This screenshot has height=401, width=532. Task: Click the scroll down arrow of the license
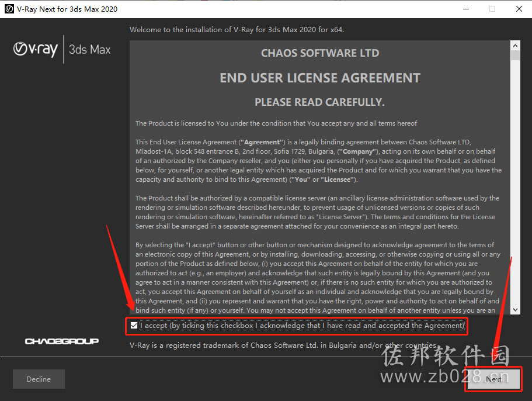coord(516,310)
